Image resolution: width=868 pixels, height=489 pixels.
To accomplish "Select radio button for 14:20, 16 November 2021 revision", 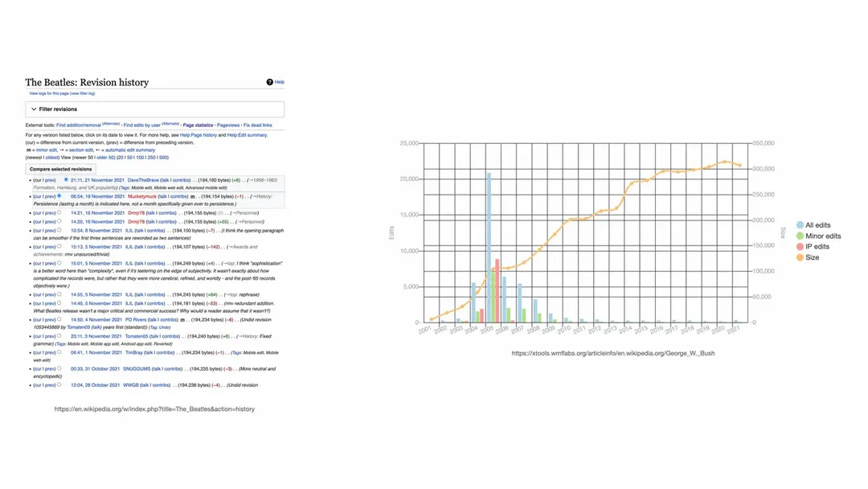I will tap(59, 221).
